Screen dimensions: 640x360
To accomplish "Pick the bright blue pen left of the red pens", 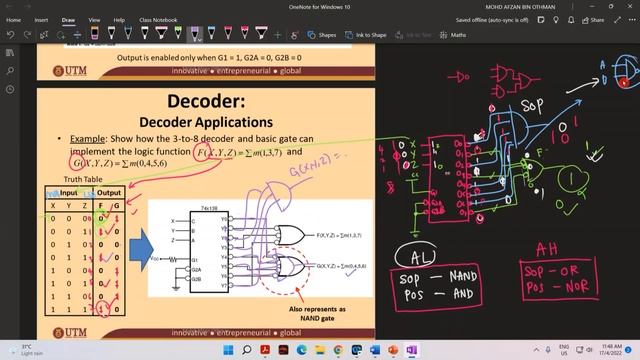I will 211,33.
